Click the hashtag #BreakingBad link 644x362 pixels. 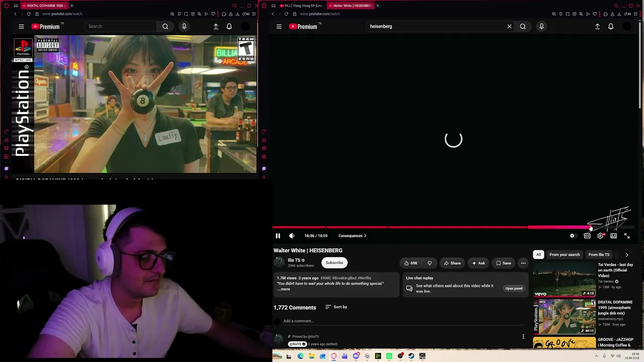tap(344, 278)
